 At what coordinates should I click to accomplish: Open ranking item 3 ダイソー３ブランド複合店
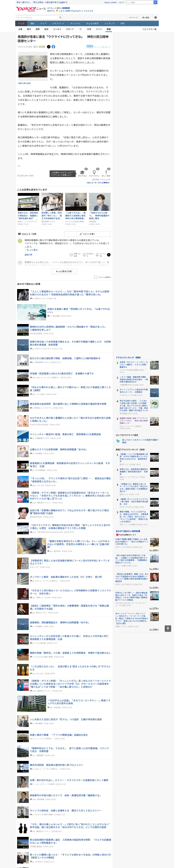134,391
